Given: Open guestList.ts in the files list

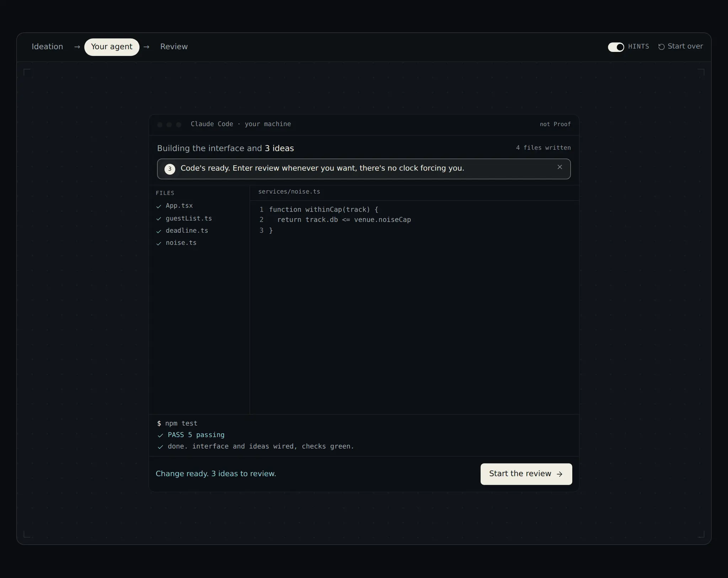Looking at the screenshot, I should point(189,218).
